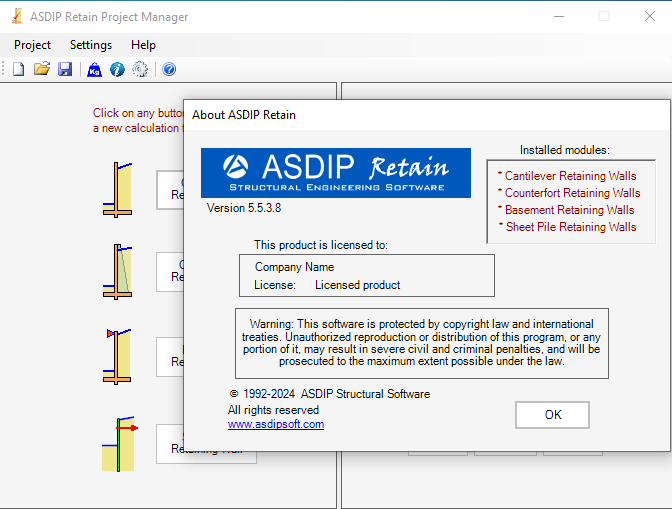Click the blue information icon in toolbar

(x=117, y=69)
